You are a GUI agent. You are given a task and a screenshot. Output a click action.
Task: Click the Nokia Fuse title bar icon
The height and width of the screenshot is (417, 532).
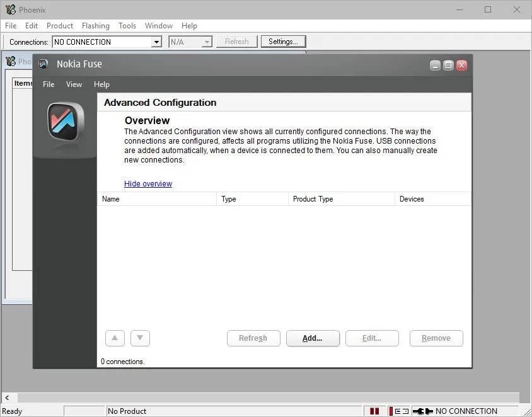(x=43, y=64)
